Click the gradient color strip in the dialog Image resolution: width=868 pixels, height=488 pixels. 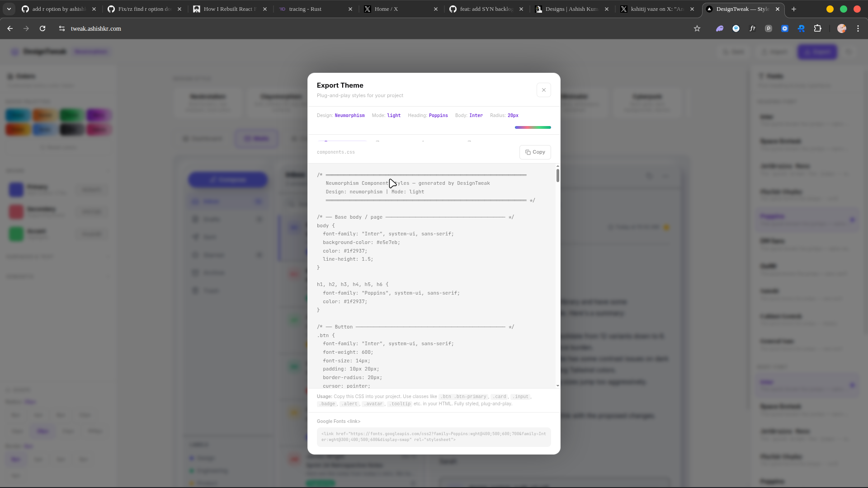click(x=533, y=127)
